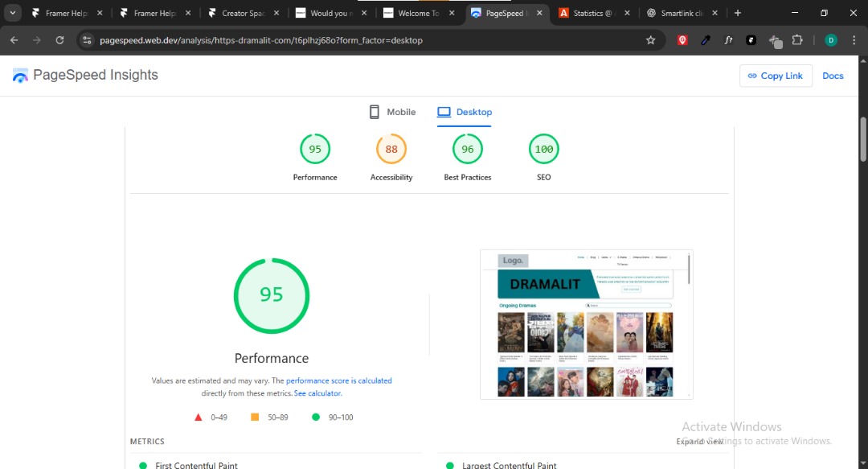This screenshot has height=469, width=868.
Task: Switch to the Mobile report view
Action: click(392, 111)
